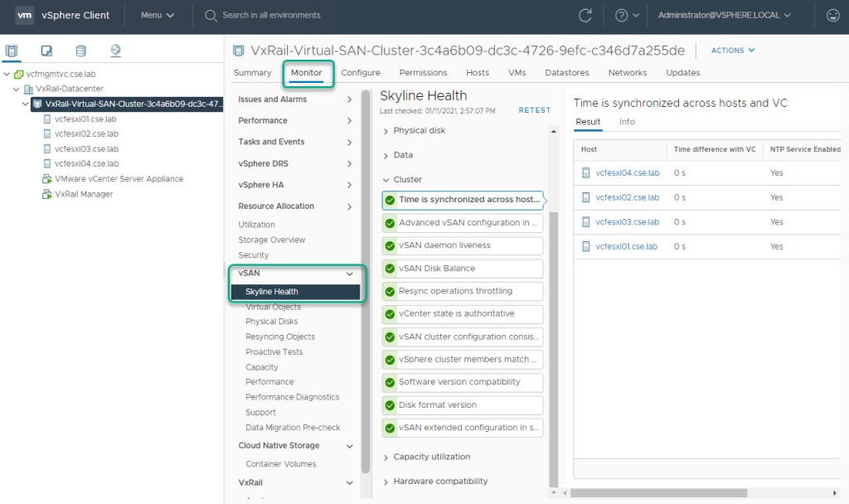Click the RETEST button
The width and height of the screenshot is (849, 504).
point(534,110)
